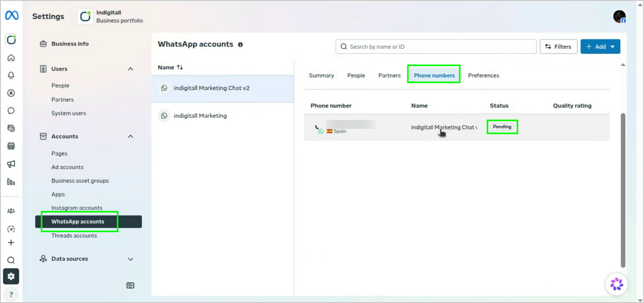Click the vertical scrollbar in details panel
644x303 pixels.
(623, 190)
